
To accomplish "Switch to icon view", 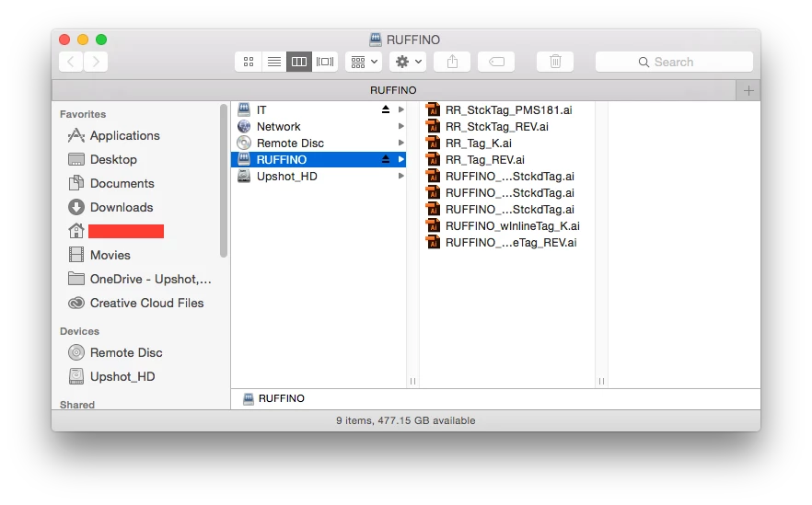I will coord(249,62).
